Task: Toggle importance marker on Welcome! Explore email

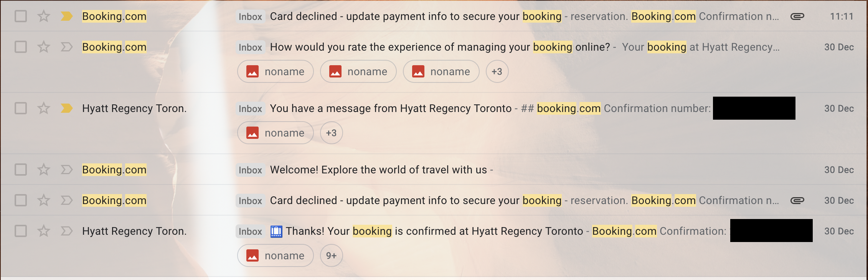Action: click(66, 170)
